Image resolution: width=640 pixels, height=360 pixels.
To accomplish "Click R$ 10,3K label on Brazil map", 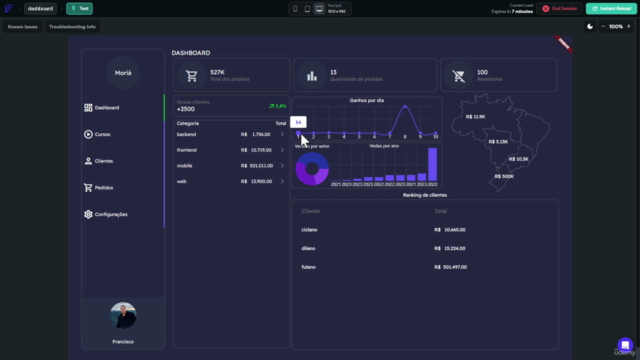I will pos(518,159).
